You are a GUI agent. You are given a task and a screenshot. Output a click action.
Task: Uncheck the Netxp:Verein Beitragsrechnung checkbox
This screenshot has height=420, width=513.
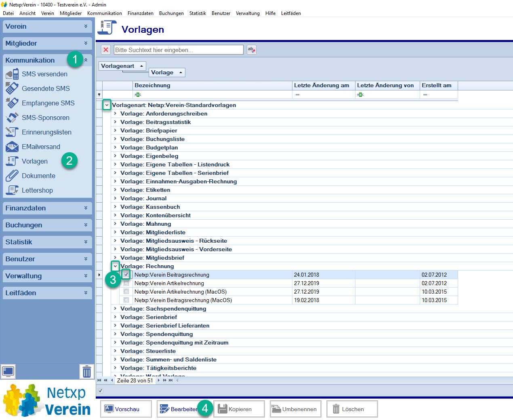[x=126, y=275]
